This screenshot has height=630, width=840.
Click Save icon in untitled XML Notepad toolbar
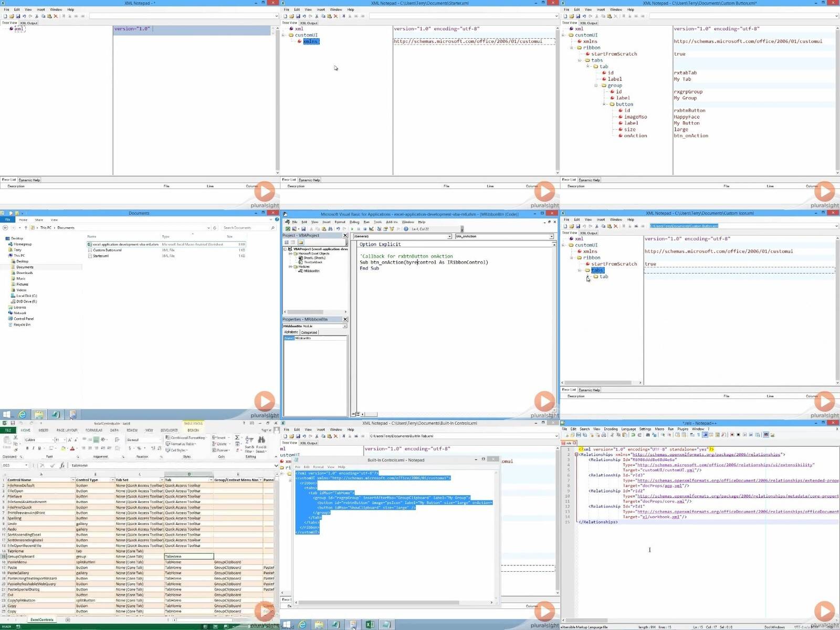click(x=18, y=16)
